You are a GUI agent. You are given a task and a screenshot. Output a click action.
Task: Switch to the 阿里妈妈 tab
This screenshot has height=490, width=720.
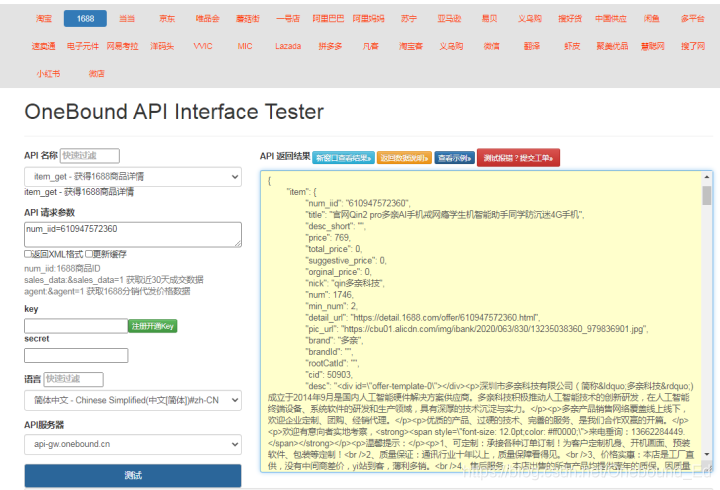tap(369, 18)
